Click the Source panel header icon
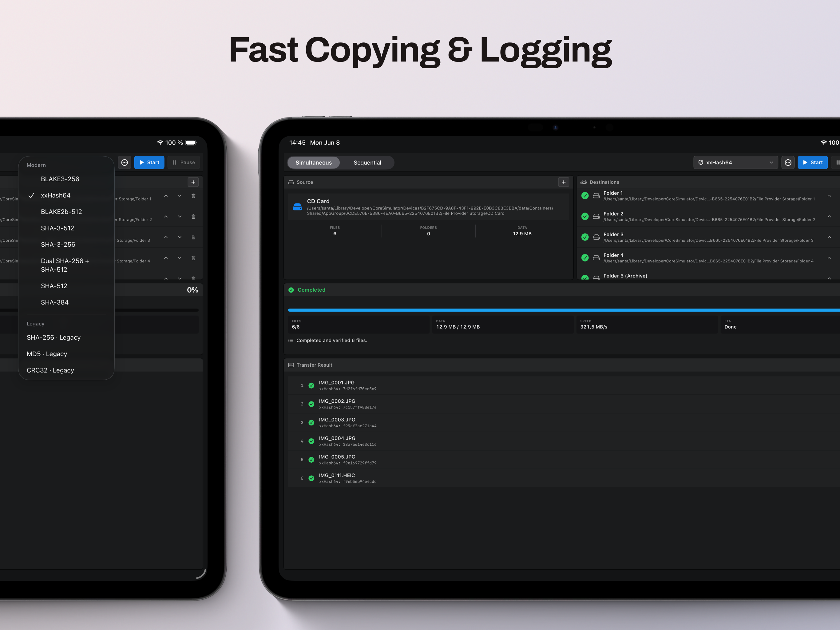The image size is (840, 630). tap(291, 182)
